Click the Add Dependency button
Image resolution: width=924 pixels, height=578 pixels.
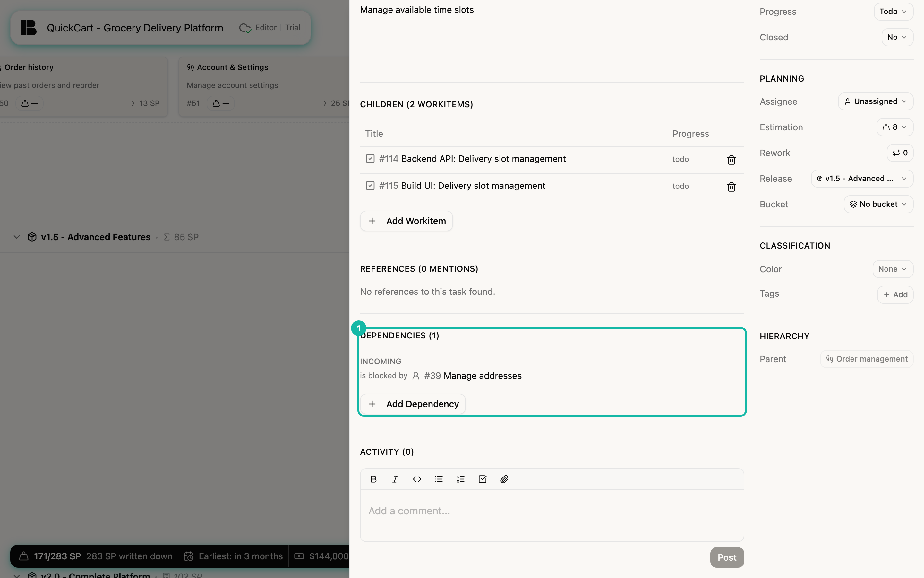click(413, 404)
